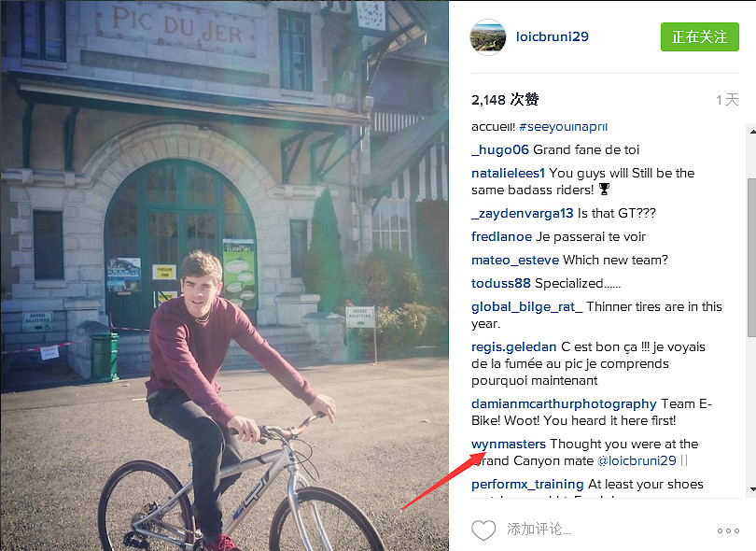756x551 pixels.
Task: Click the posted photo of cyclist
Action: click(224, 275)
